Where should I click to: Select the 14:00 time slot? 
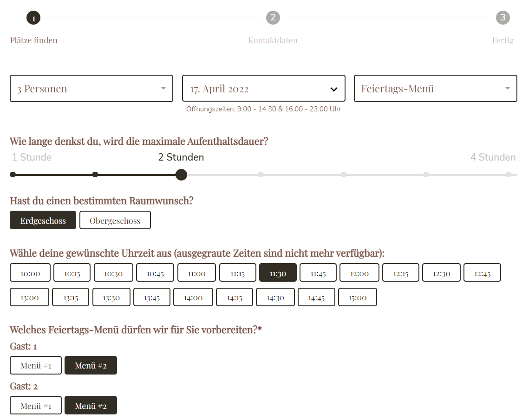tap(193, 297)
